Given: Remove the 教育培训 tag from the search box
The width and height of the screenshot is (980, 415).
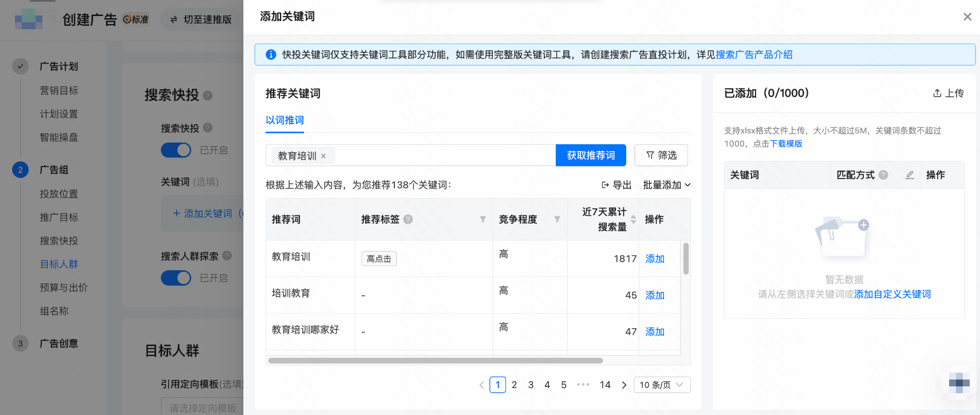Looking at the screenshot, I should click(x=323, y=156).
